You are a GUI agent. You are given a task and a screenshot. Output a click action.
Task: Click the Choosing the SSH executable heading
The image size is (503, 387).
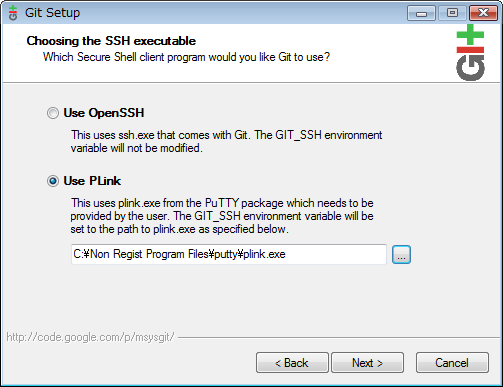tap(111, 41)
